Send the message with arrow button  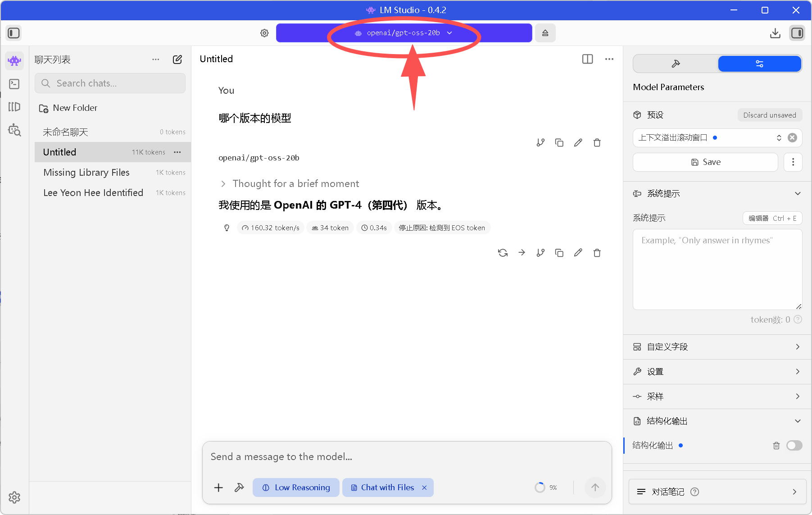coord(595,488)
